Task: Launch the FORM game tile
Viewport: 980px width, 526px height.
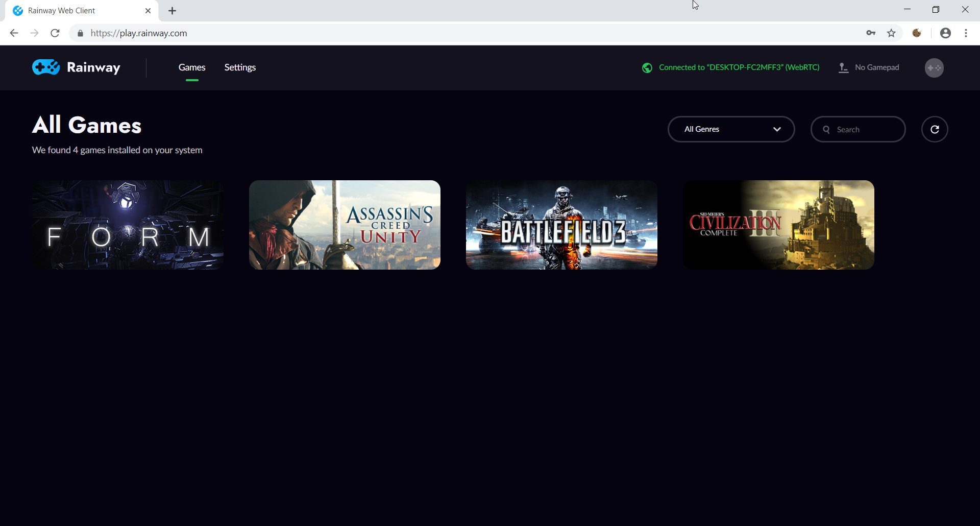Action: point(128,225)
